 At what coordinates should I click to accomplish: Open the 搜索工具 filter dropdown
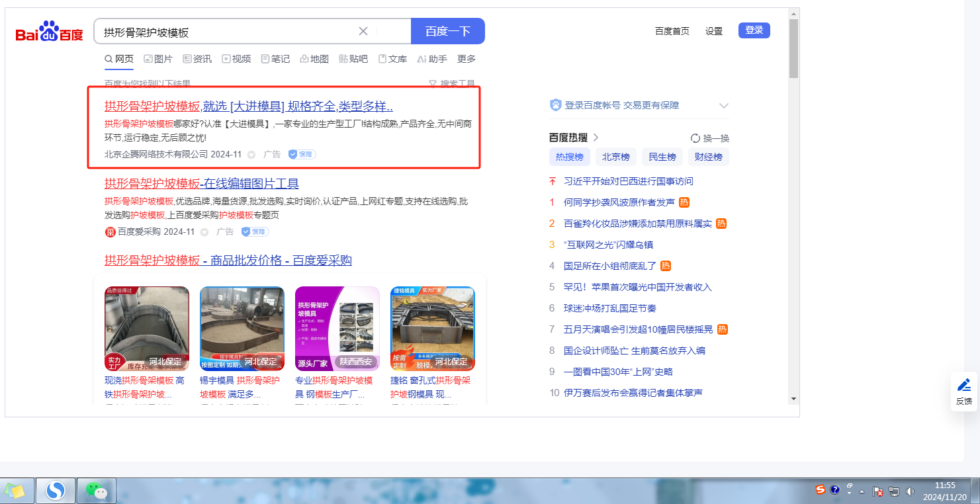point(451,84)
